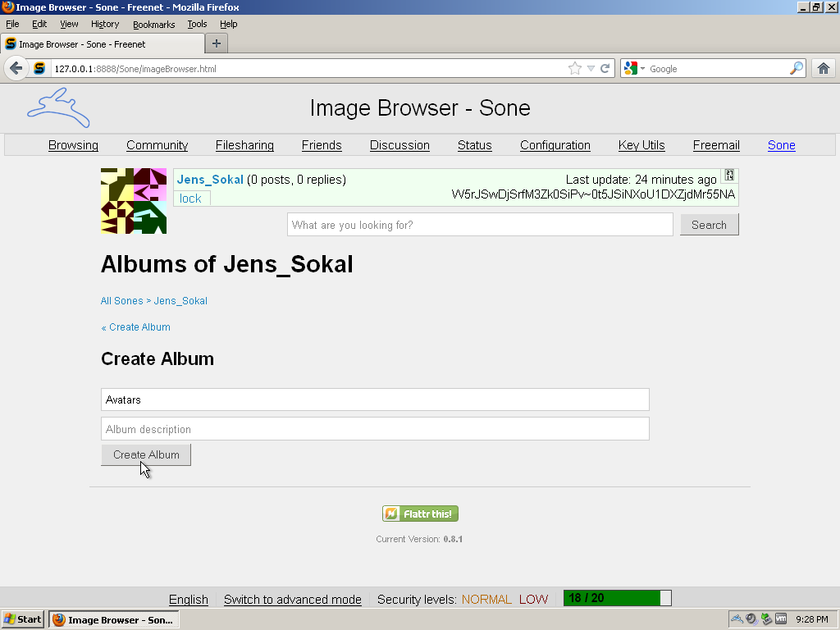Collapse the « Create Album link

[136, 327]
